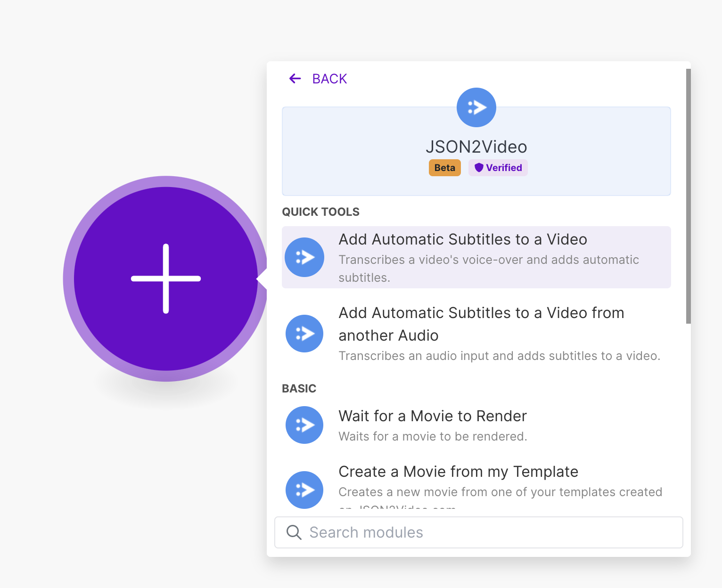This screenshot has width=722, height=588.
Task: Click 'Transcribes an audio input' description text
Action: [x=500, y=356]
